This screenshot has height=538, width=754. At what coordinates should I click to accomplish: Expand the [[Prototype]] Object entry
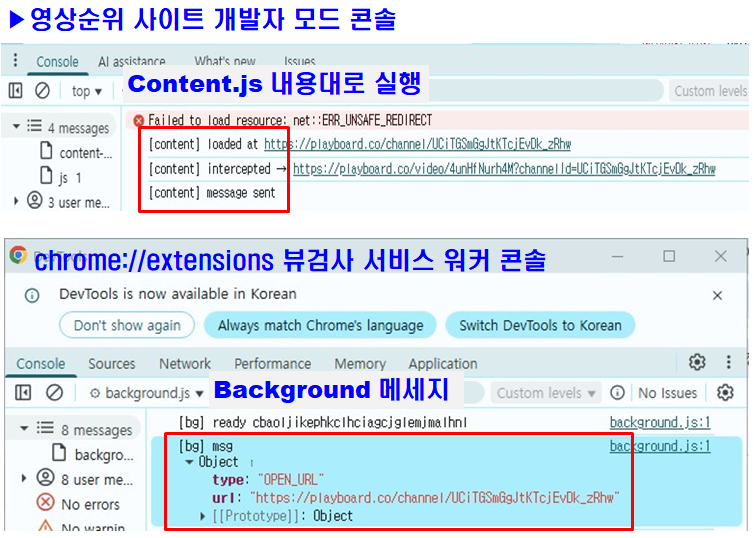202,516
